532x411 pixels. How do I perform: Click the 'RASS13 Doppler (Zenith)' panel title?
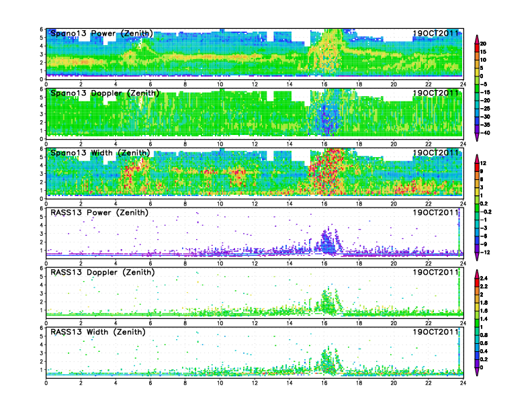(103, 272)
